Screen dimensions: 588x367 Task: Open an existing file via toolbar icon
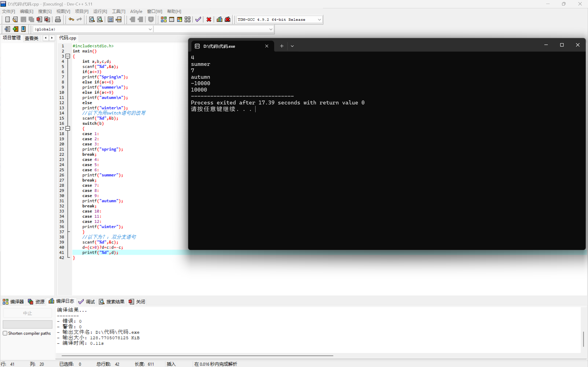tap(15, 20)
